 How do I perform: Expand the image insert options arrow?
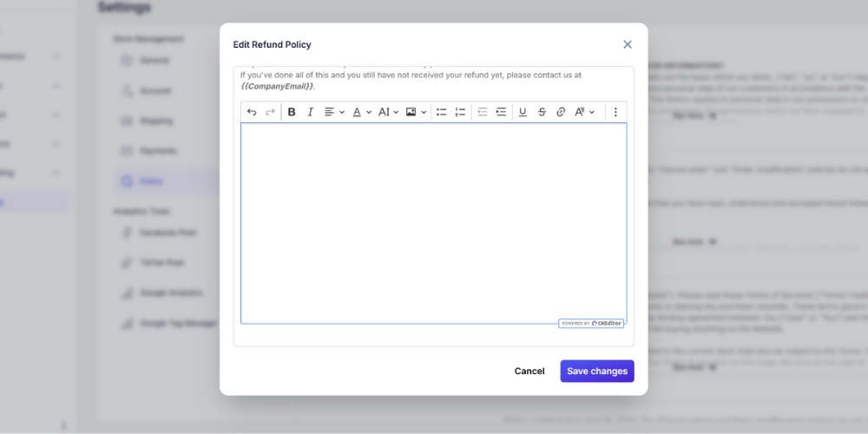point(424,112)
